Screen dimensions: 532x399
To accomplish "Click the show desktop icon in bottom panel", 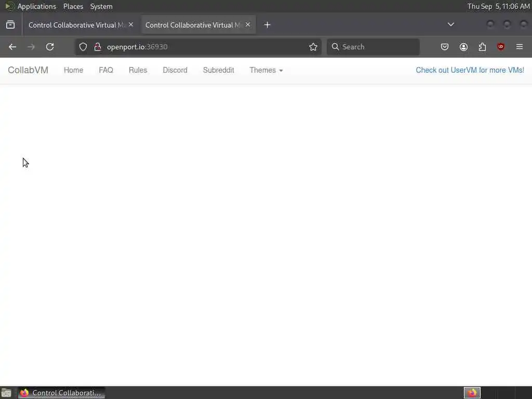I will 6,393.
